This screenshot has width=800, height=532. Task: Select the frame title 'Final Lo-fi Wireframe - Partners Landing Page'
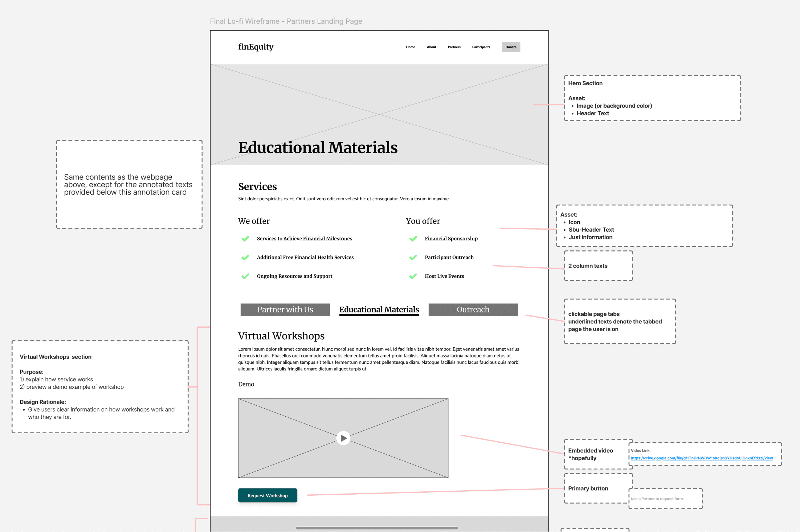pos(286,21)
